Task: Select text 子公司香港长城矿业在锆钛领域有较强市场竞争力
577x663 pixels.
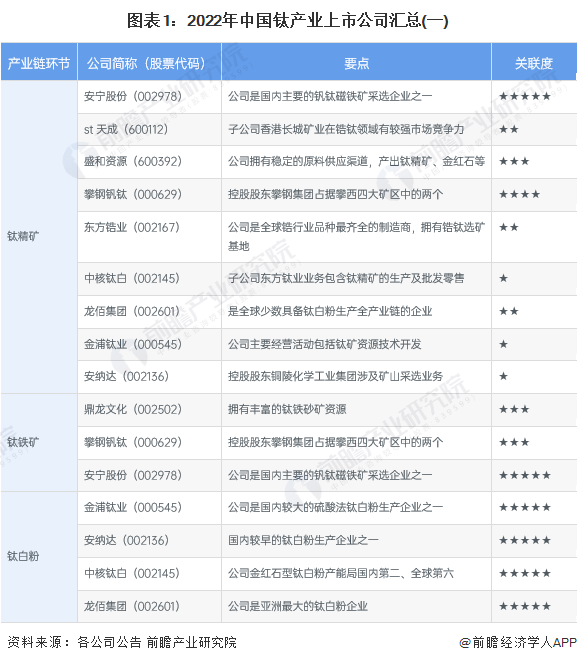Action: [346, 129]
